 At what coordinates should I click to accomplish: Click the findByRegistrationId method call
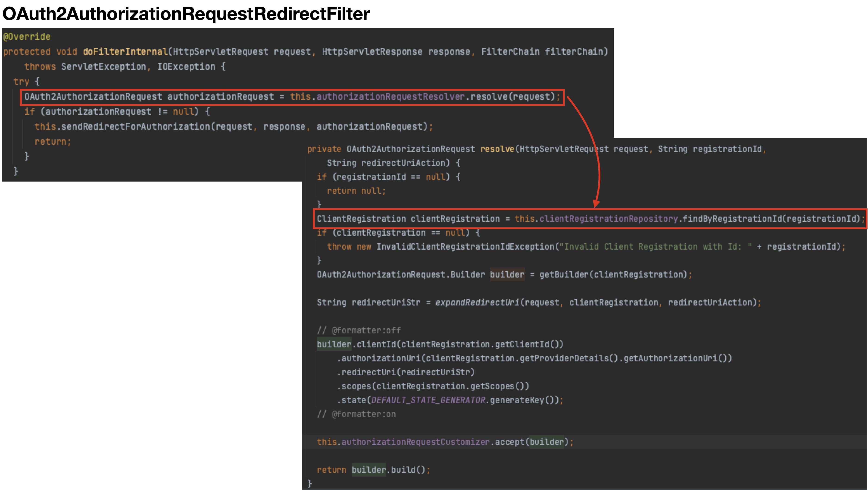coord(732,219)
